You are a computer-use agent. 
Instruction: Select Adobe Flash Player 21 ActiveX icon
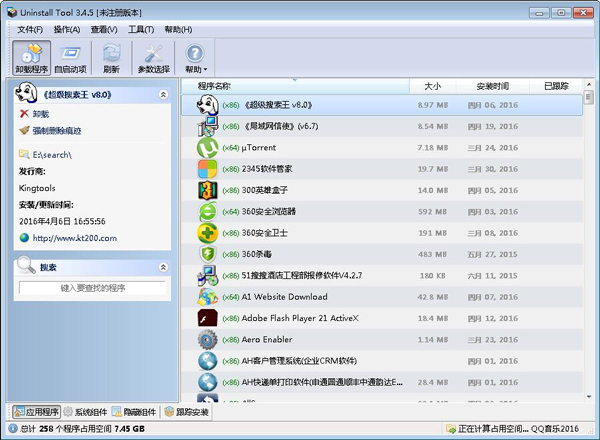tap(207, 318)
